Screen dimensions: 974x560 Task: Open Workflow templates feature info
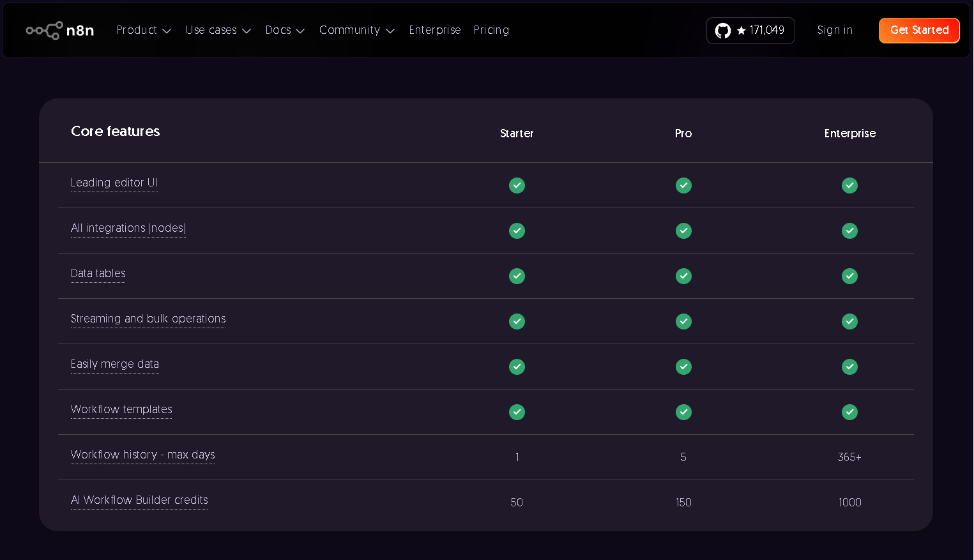(121, 409)
